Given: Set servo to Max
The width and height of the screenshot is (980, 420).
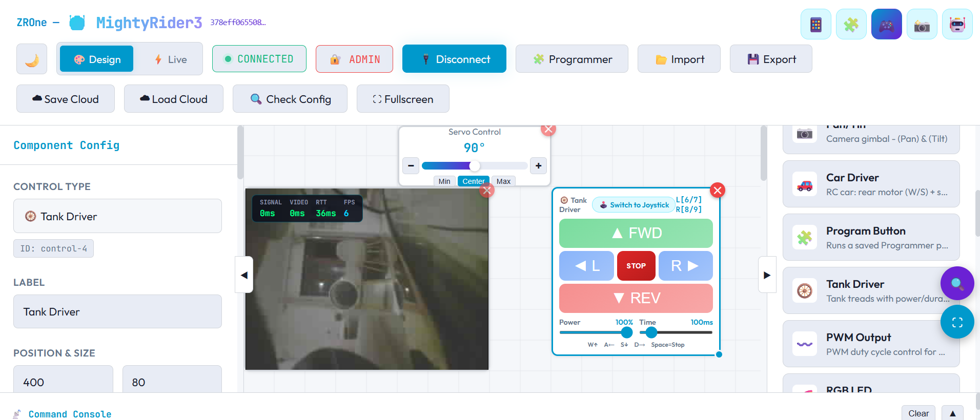Looking at the screenshot, I should (503, 181).
